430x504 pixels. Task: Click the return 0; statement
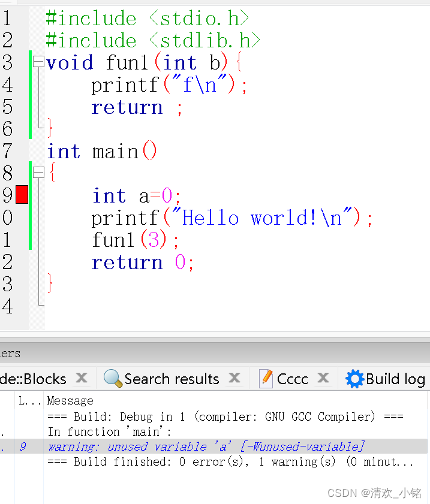coord(143,262)
